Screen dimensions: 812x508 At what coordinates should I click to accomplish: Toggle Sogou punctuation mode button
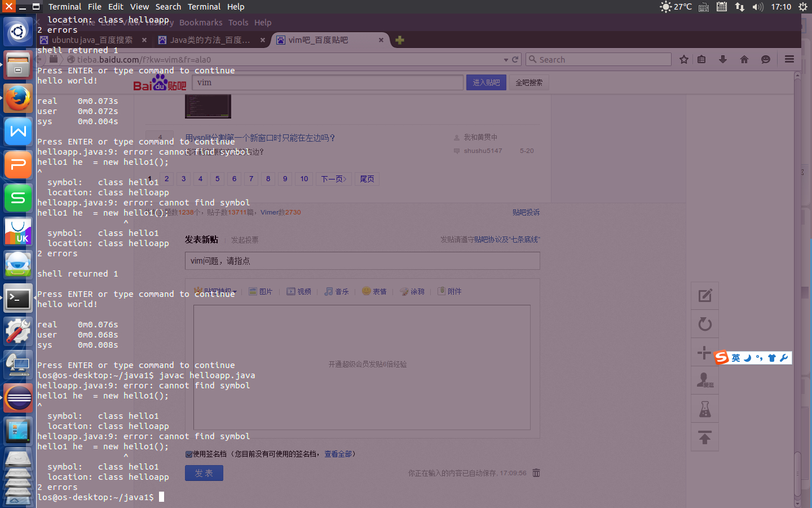[x=760, y=358]
